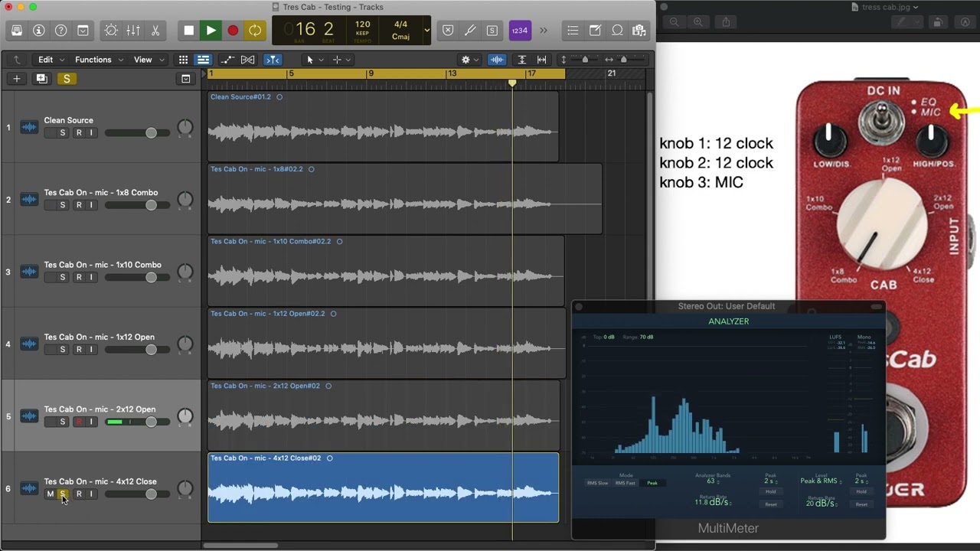The width and height of the screenshot is (980, 551).
Task: Open Level Peak & RMS dropdown
Action: tap(820, 481)
